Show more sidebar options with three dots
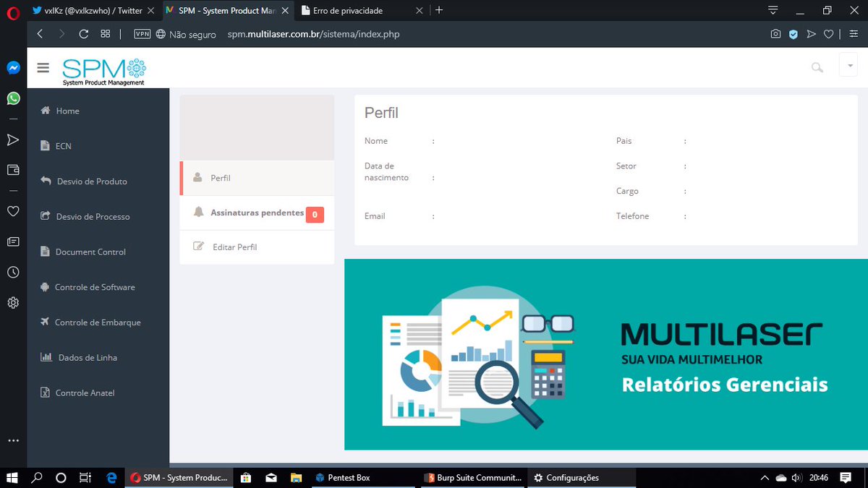Screen dimensions: 868x488 coord(13,440)
